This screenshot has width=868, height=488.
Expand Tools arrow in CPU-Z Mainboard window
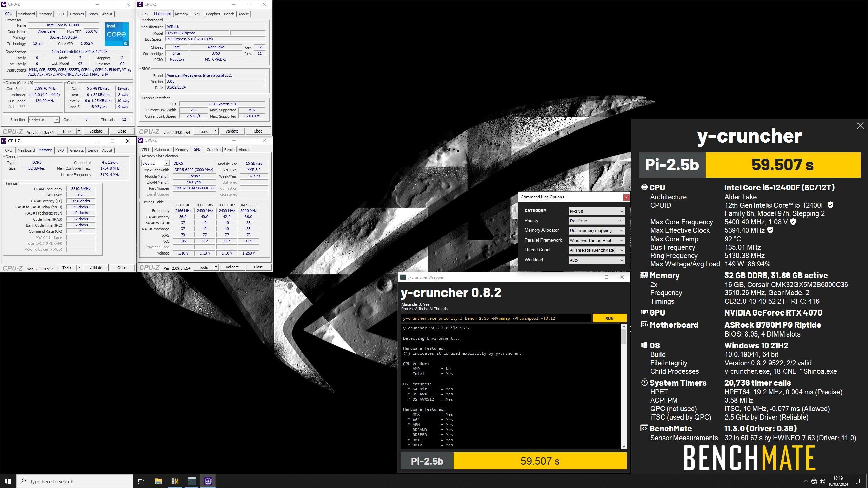point(215,131)
